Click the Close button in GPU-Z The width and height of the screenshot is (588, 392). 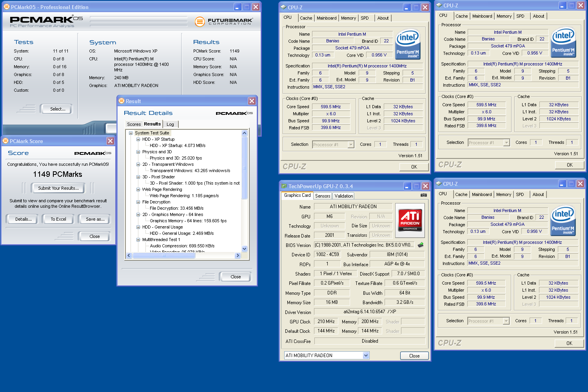click(414, 356)
